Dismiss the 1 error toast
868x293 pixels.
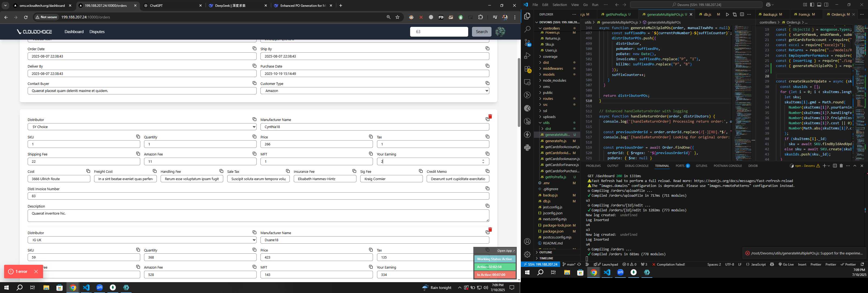point(36,272)
